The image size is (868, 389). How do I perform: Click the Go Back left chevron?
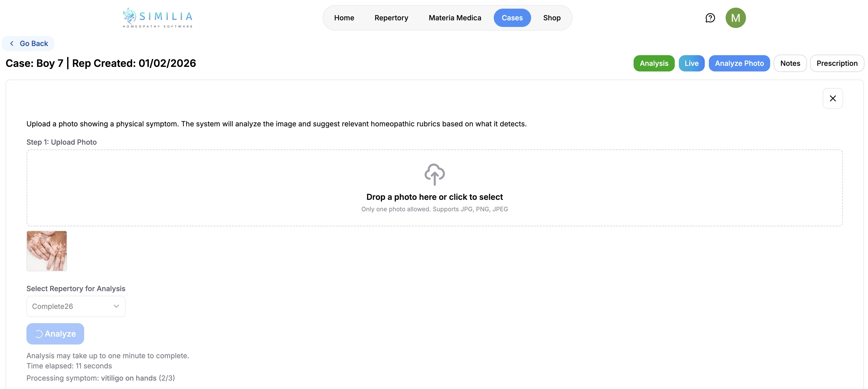click(x=12, y=43)
